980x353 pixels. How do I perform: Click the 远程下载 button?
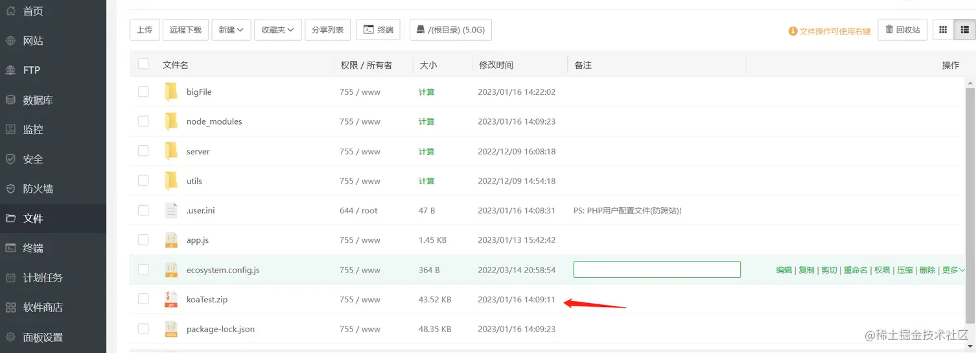point(185,30)
